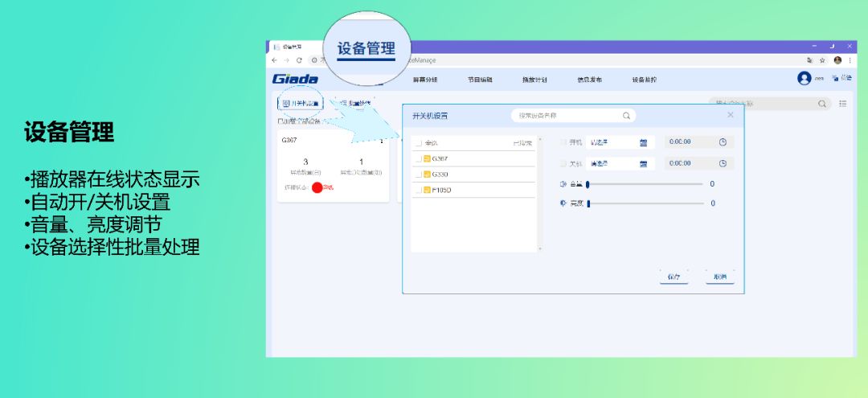
Task: Open the power-off (关机) date dropdown
Action: [611, 163]
